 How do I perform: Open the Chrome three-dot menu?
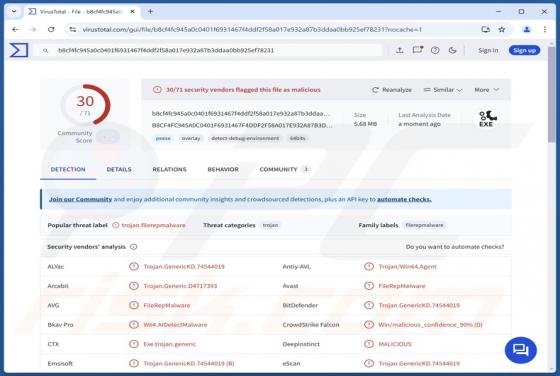[x=545, y=30]
